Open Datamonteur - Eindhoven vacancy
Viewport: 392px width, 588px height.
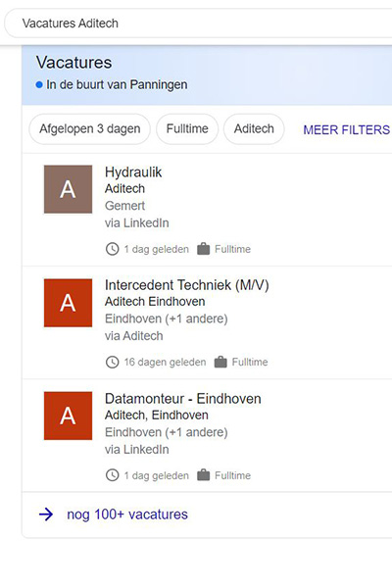(x=182, y=398)
